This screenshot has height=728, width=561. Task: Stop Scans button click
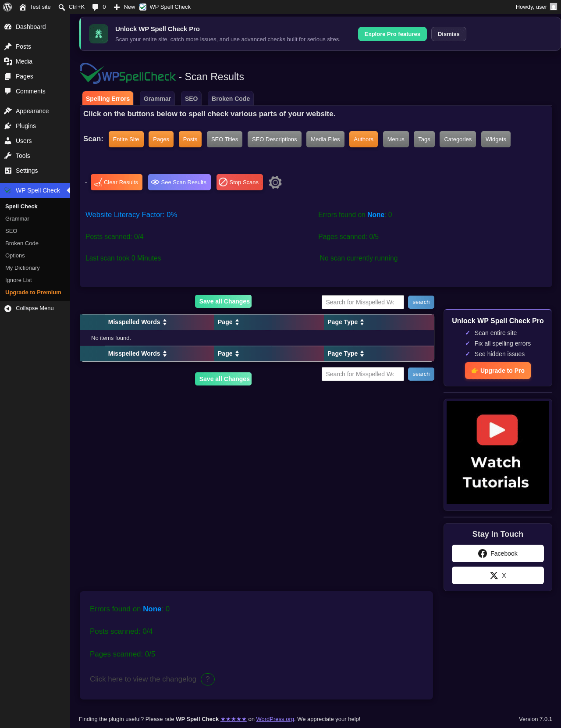click(x=240, y=182)
